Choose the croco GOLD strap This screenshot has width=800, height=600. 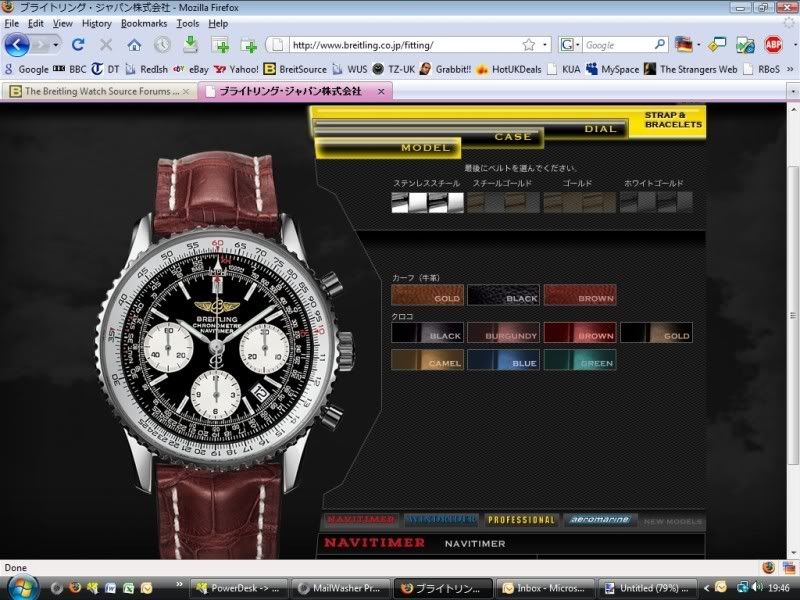point(656,333)
